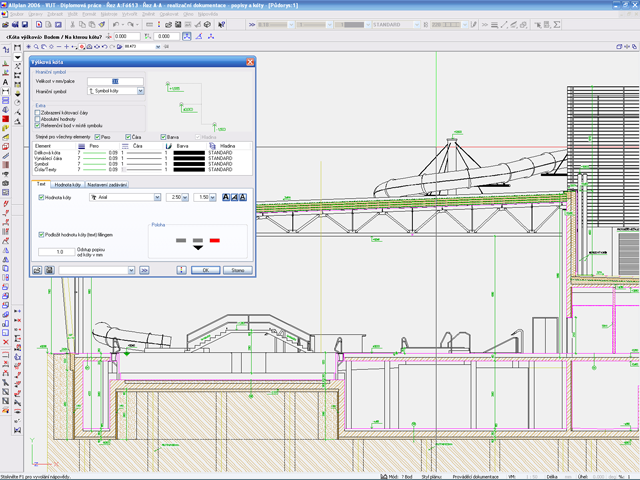The height and width of the screenshot is (480, 640).
Task: Uncheck the 'Čára' same-for-all checkbox
Action: pyautogui.click(x=128, y=137)
